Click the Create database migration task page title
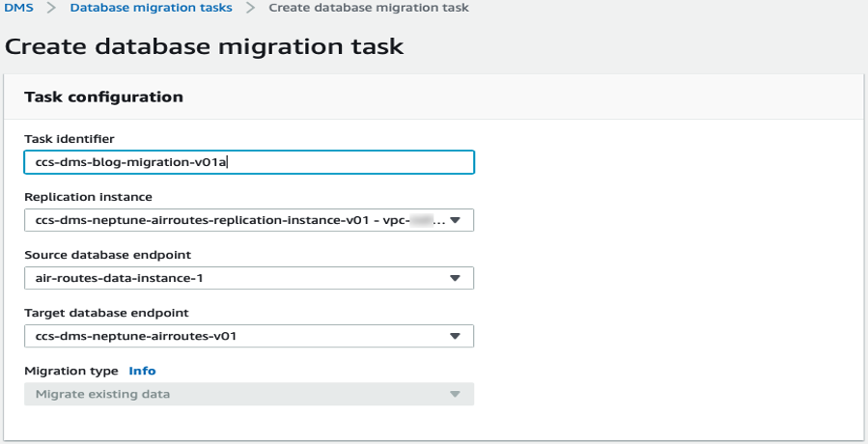Screen dimensions: 868x444 [x=205, y=46]
